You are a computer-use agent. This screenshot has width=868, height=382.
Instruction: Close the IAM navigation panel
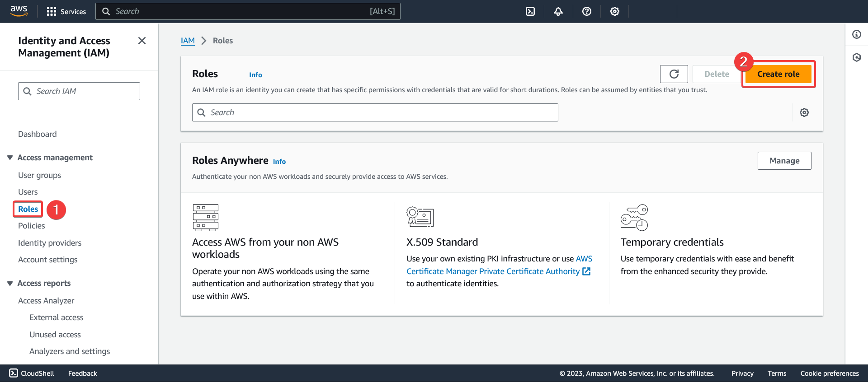pos(142,41)
